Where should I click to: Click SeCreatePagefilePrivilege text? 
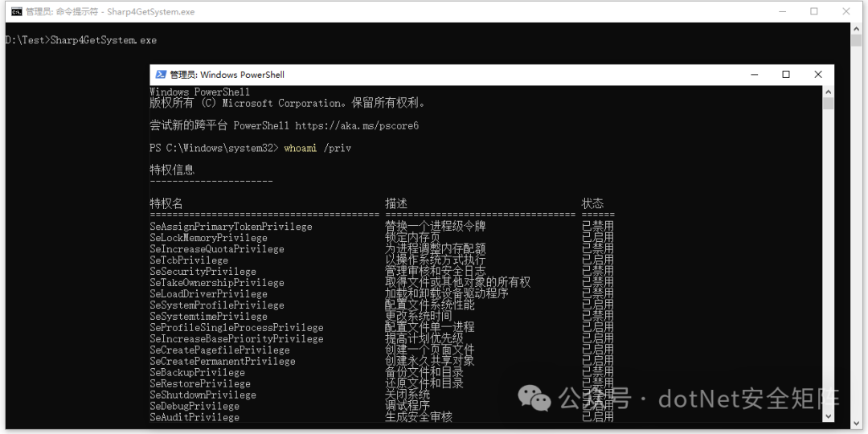click(219, 350)
